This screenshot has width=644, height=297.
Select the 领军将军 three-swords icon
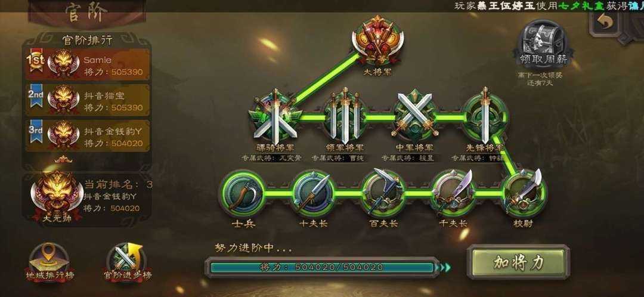[x=345, y=116]
